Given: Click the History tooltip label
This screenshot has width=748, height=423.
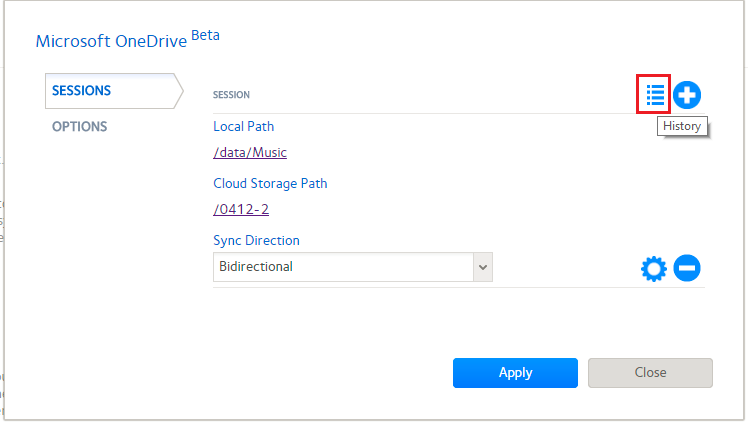Looking at the screenshot, I should pyautogui.click(x=682, y=126).
